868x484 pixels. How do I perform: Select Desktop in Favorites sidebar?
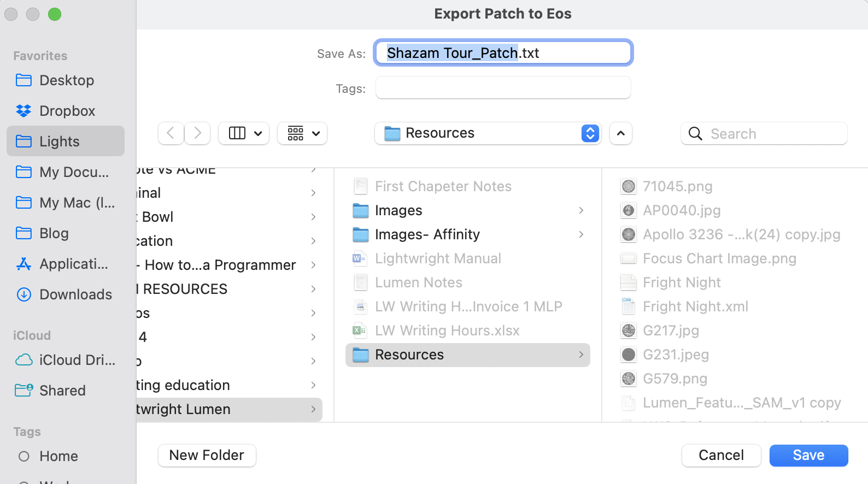(x=66, y=80)
